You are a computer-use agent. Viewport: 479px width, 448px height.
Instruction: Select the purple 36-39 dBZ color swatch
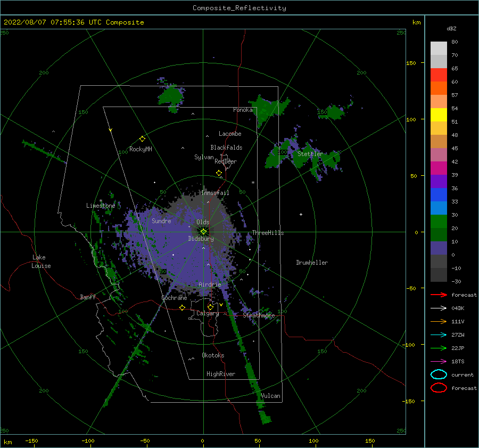point(439,182)
